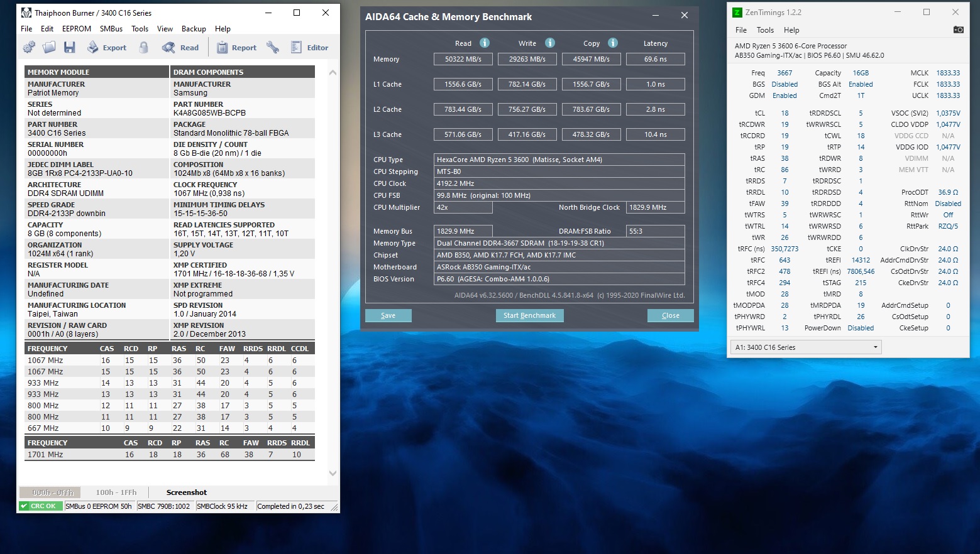The image size is (980, 554).
Task: Open the SMBus menu in Thaiphoon Burner
Action: 111,29
